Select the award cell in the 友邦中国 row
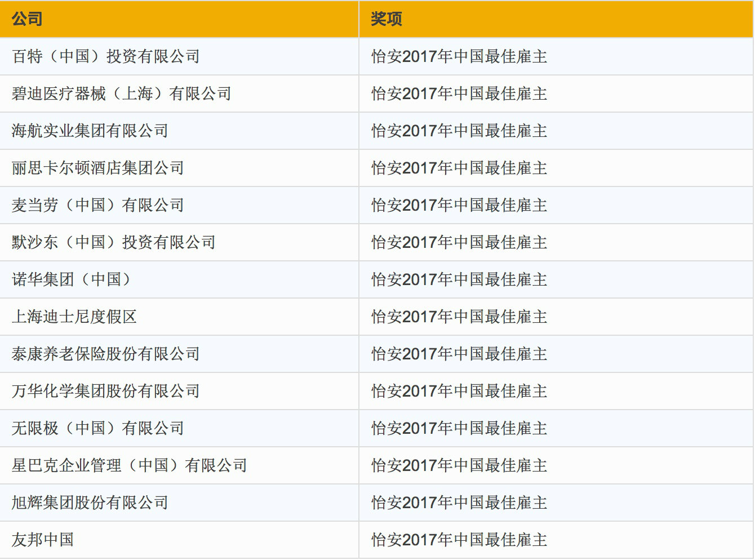 tap(459, 540)
